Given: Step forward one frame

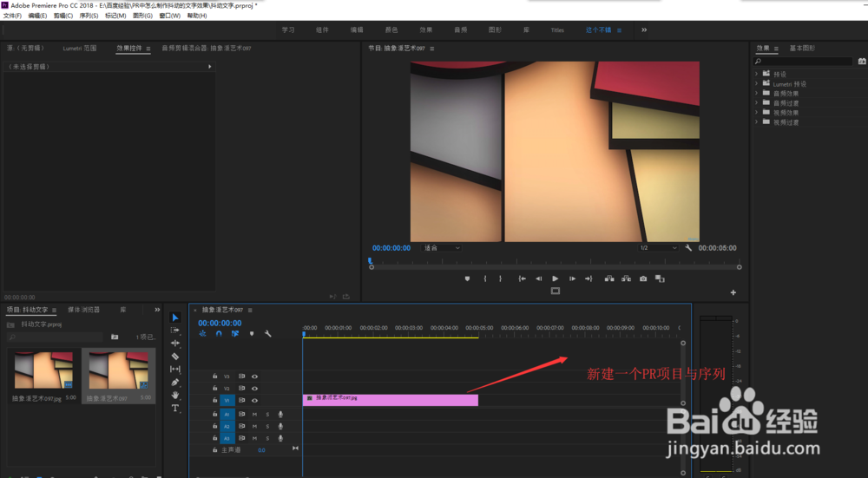Looking at the screenshot, I should pyautogui.click(x=572, y=278).
